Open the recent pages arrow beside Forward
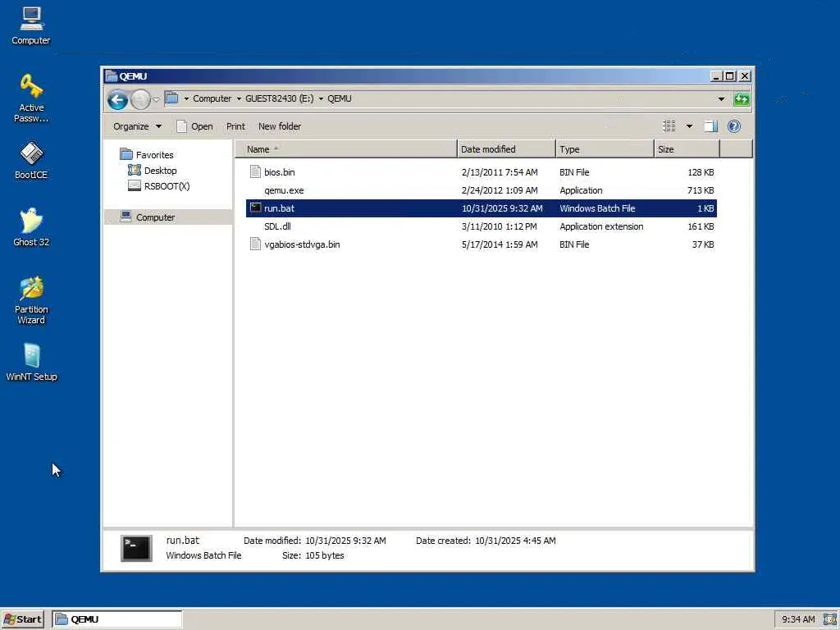 pos(156,99)
